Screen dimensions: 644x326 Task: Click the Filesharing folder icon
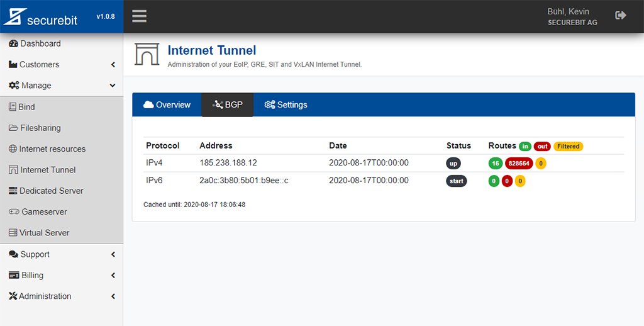13,128
